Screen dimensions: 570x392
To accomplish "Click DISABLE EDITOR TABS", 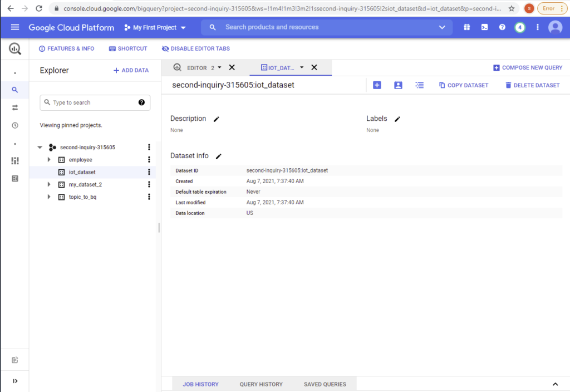I will [196, 49].
